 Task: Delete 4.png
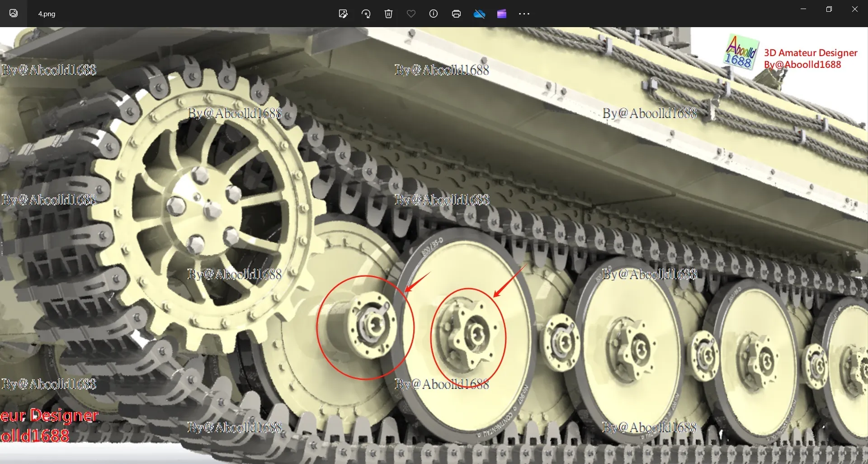388,14
